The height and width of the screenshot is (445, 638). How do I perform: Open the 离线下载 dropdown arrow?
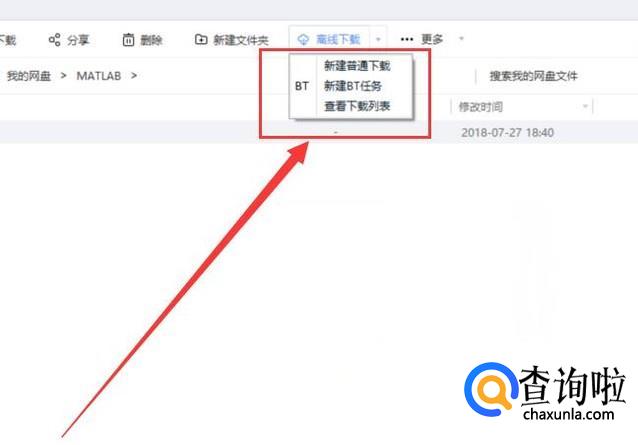click(x=378, y=39)
